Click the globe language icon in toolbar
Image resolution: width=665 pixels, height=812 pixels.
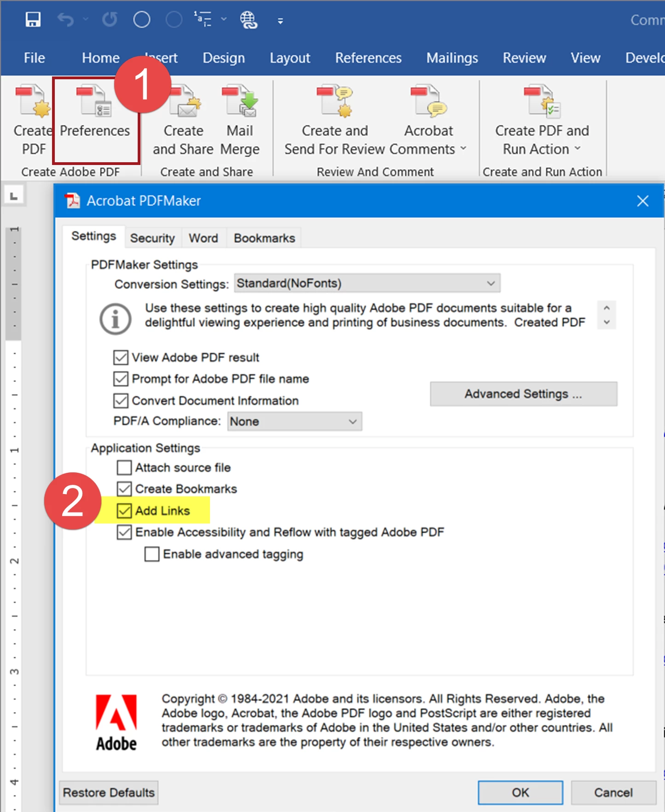click(x=249, y=20)
